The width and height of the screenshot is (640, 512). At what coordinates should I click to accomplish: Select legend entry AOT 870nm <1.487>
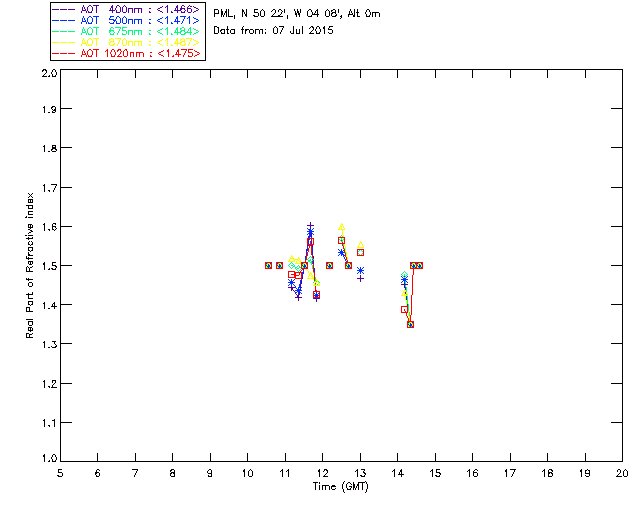click(126, 42)
